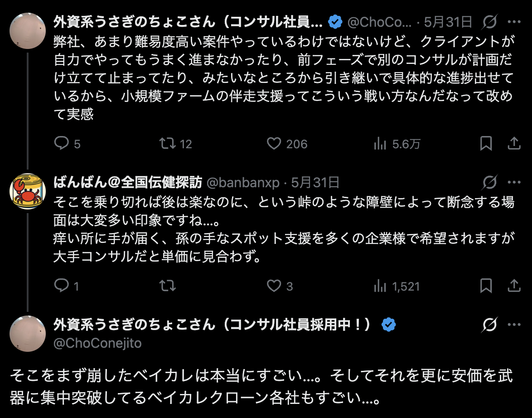This screenshot has width=532, height=418.
Task: Bookmark the first tweet by ChoConejito
Action: [x=486, y=144]
